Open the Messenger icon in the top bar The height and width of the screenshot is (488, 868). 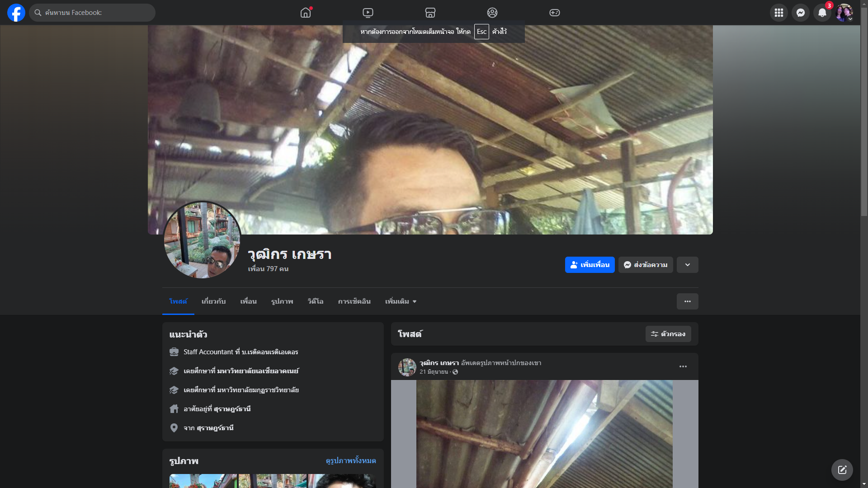click(x=800, y=13)
